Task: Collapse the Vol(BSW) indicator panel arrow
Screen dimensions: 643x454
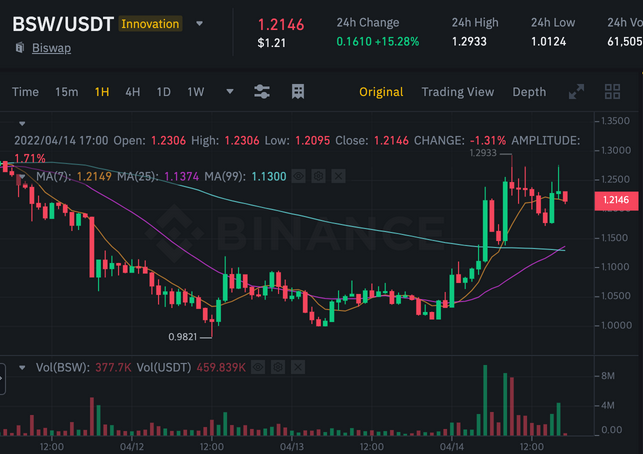Action: tap(22, 367)
